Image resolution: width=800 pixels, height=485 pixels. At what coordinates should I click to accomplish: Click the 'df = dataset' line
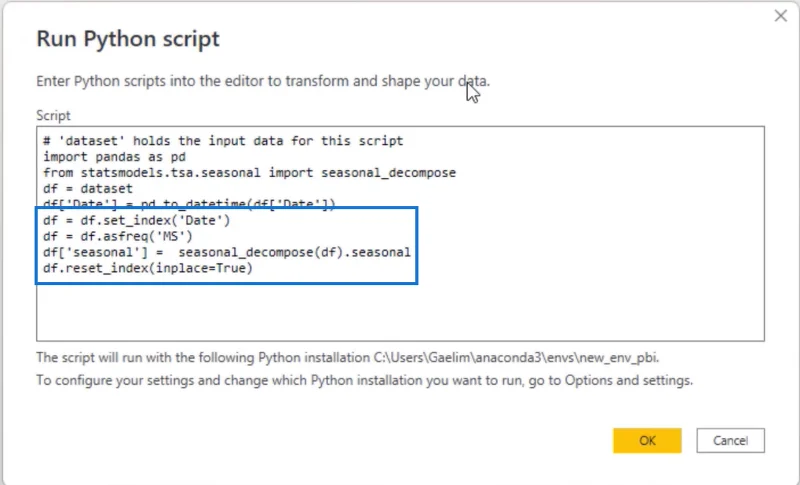click(x=88, y=189)
